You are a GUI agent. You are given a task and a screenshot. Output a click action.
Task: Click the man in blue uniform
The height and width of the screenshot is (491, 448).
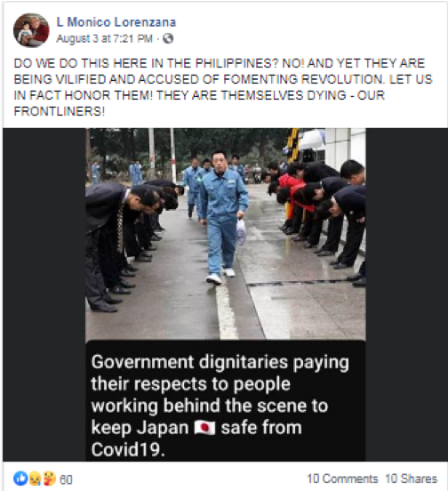pyautogui.click(x=223, y=217)
